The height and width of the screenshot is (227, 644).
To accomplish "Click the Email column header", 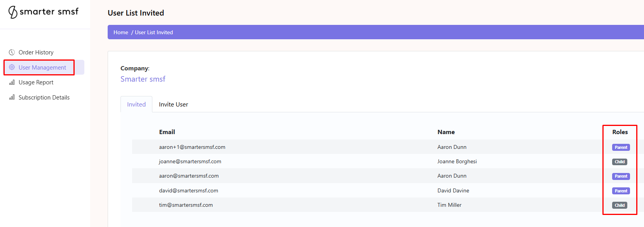I will pos(167,132).
